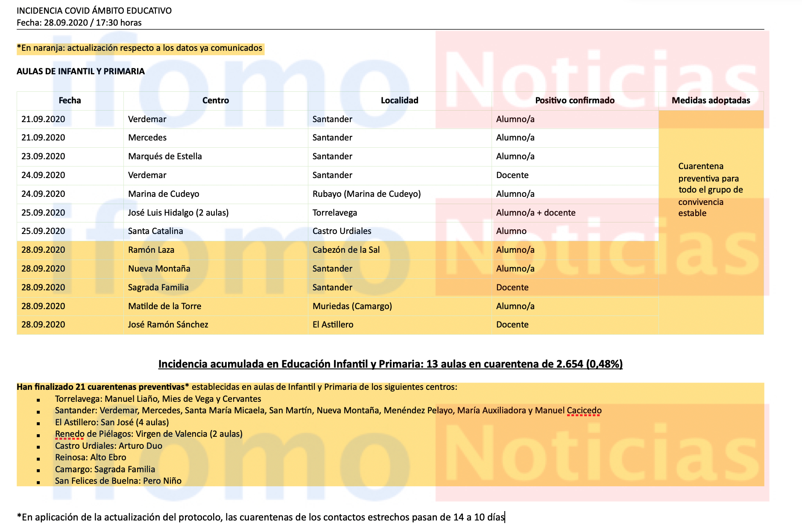802x532 pixels.
Task: Click the misspelled word 'Cacicedo'
Action: (584, 410)
